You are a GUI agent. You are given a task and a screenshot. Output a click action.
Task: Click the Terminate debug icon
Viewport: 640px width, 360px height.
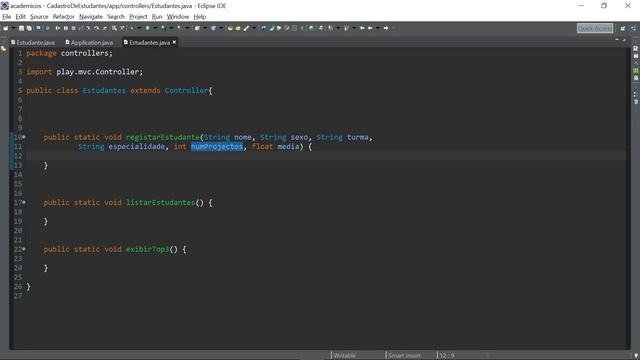[x=73, y=28]
